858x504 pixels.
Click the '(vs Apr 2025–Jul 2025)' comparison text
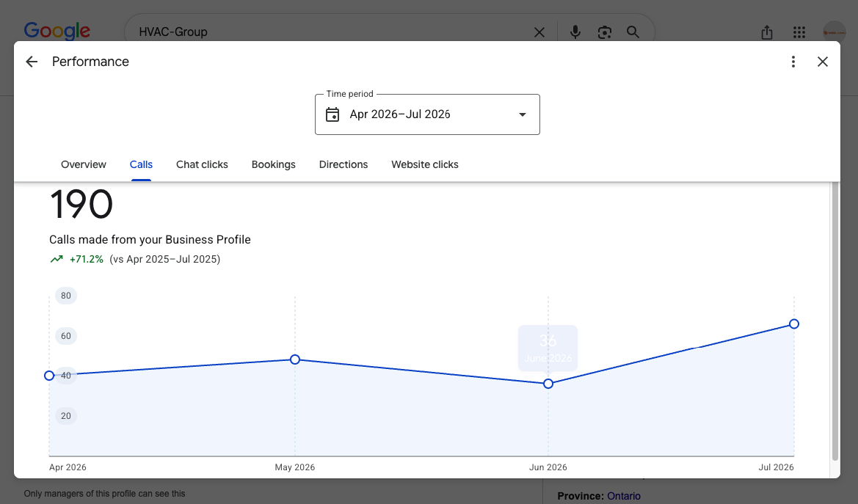(164, 260)
